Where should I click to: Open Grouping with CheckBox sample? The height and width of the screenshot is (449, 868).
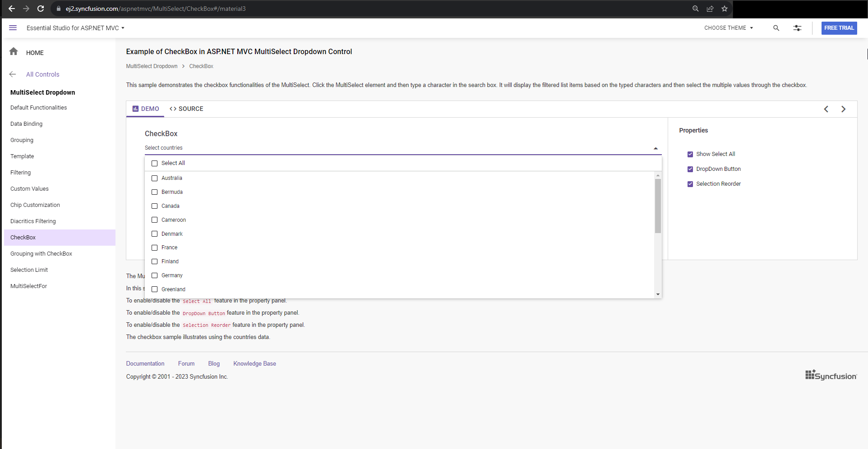point(41,254)
